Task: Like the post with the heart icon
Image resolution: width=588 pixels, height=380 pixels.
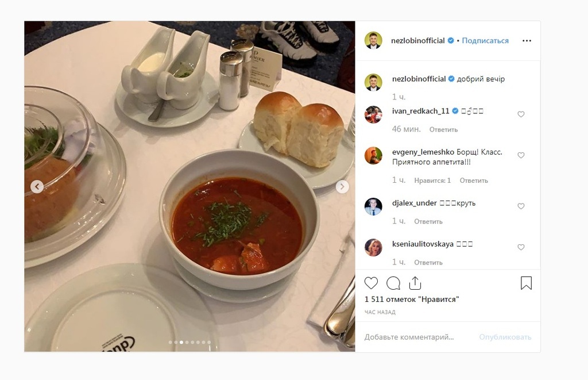Action: pos(372,283)
